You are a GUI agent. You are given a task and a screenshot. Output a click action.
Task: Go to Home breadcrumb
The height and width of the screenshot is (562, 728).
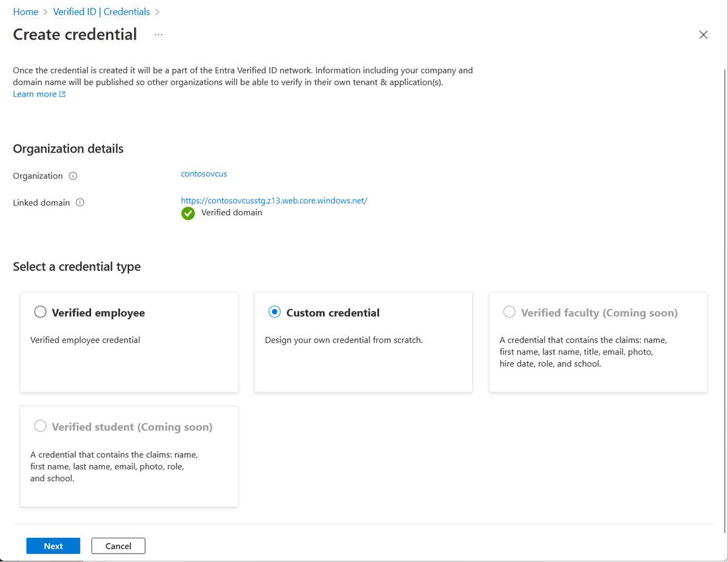click(25, 12)
